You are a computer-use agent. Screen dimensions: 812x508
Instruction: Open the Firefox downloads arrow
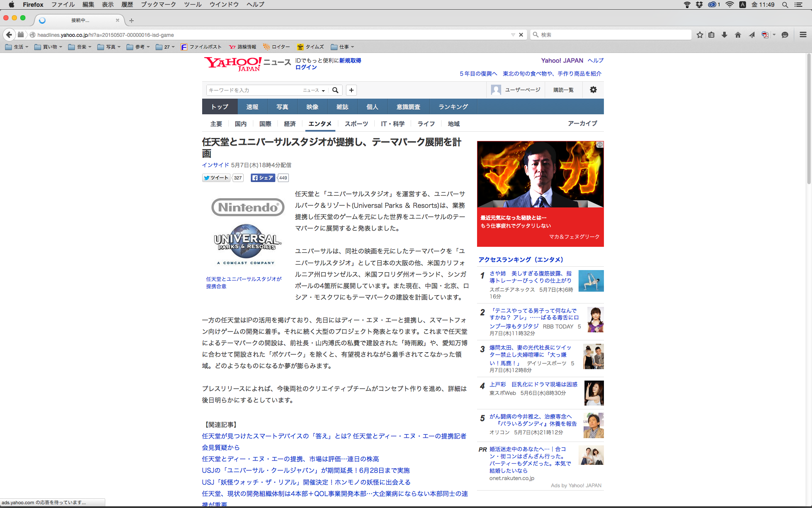tap(724, 35)
